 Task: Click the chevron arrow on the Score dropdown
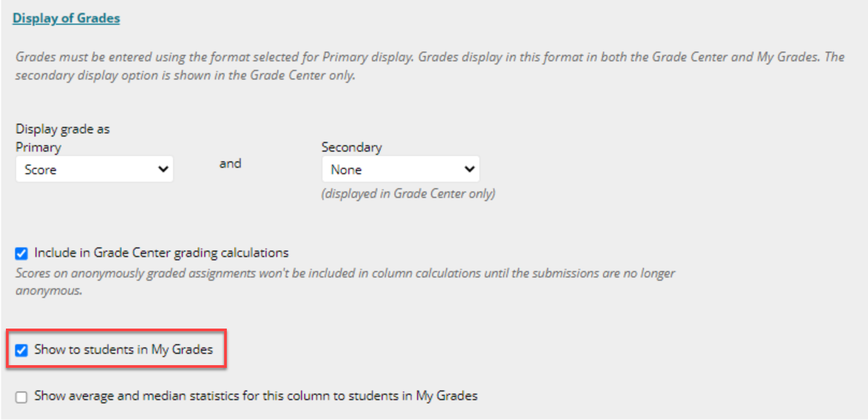[163, 169]
